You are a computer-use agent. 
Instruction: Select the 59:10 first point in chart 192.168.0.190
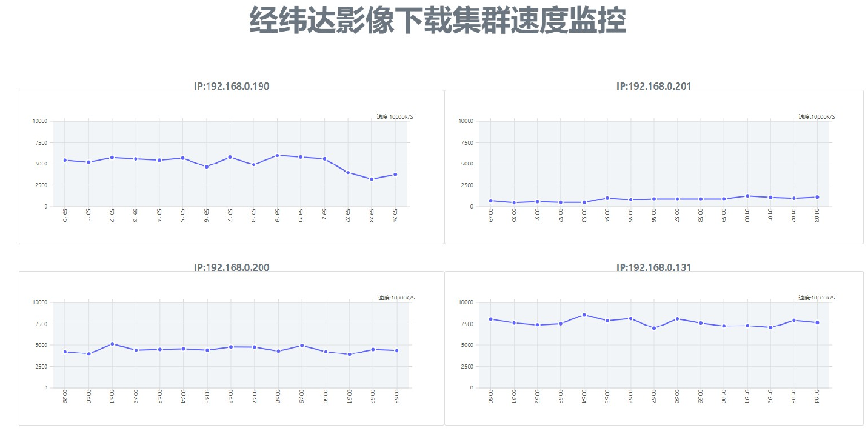click(x=65, y=160)
